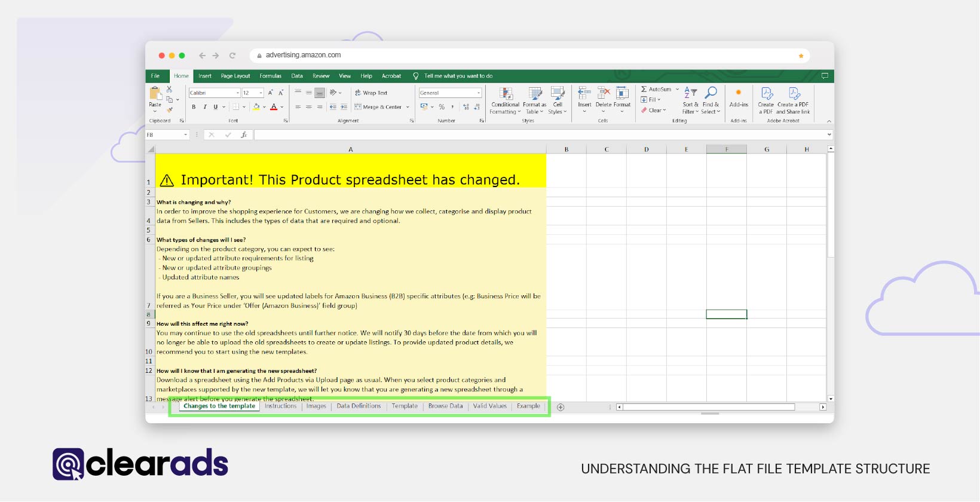Toggle Wrap Text
The height and width of the screenshot is (502, 980).
pyautogui.click(x=371, y=93)
